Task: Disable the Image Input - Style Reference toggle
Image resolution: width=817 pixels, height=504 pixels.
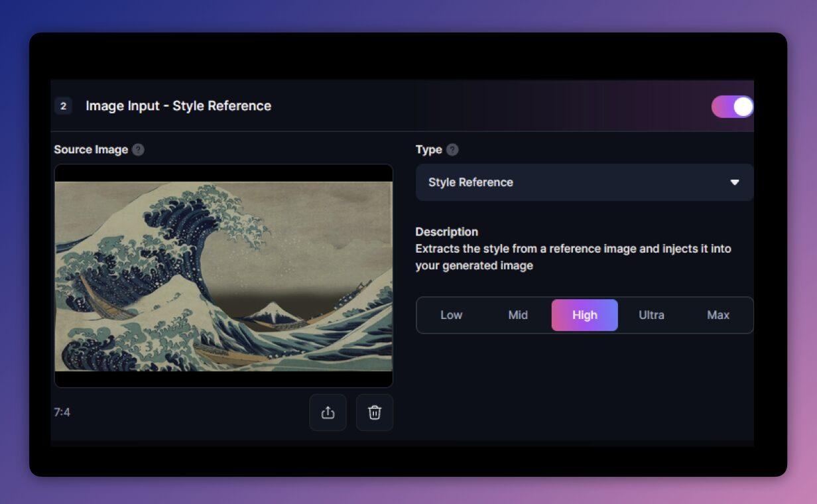Action: (x=732, y=106)
